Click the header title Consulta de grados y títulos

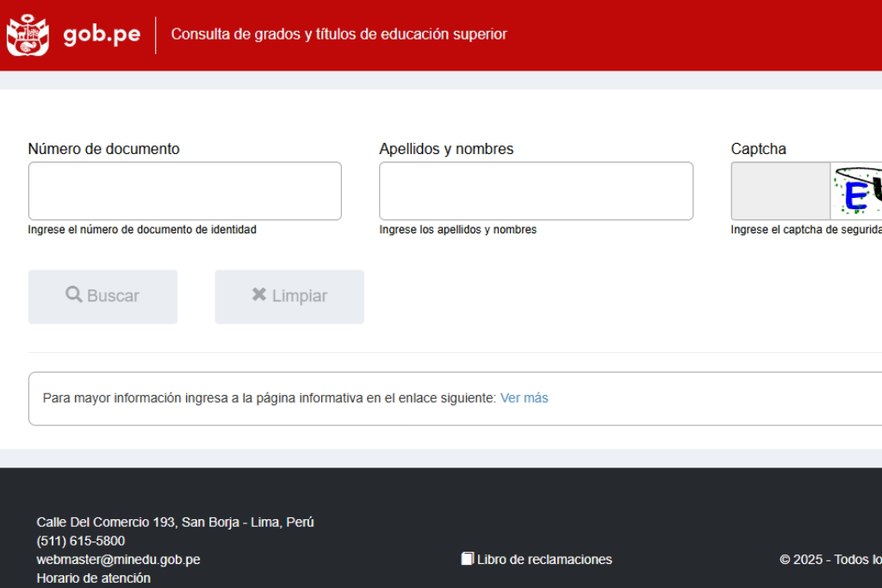(x=339, y=34)
